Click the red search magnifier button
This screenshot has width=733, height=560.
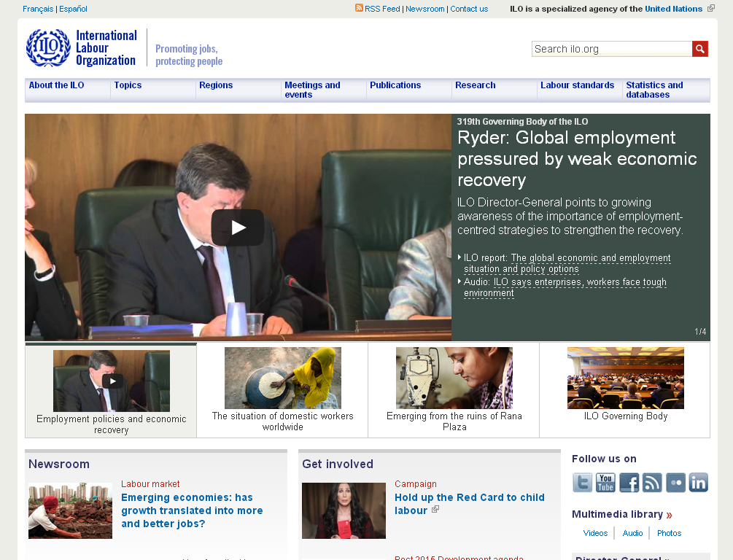(699, 49)
